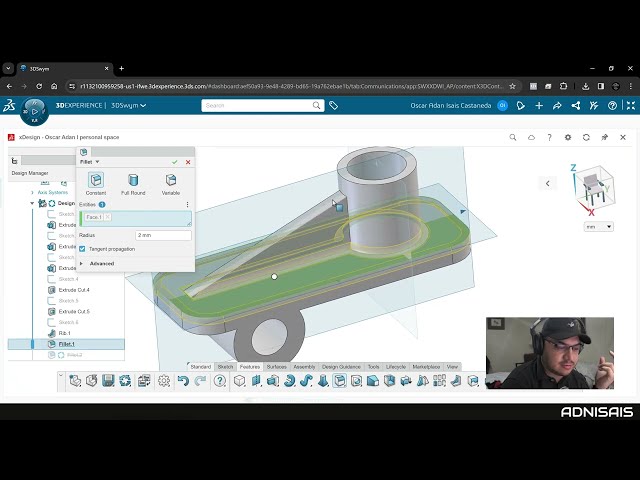Select the Full Round fillet type

pyautogui.click(x=133, y=183)
